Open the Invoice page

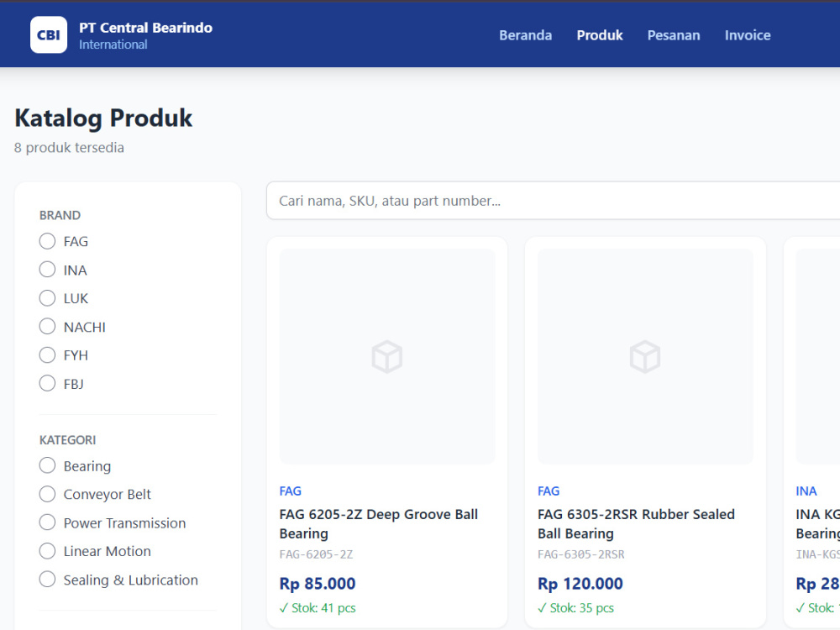click(748, 35)
